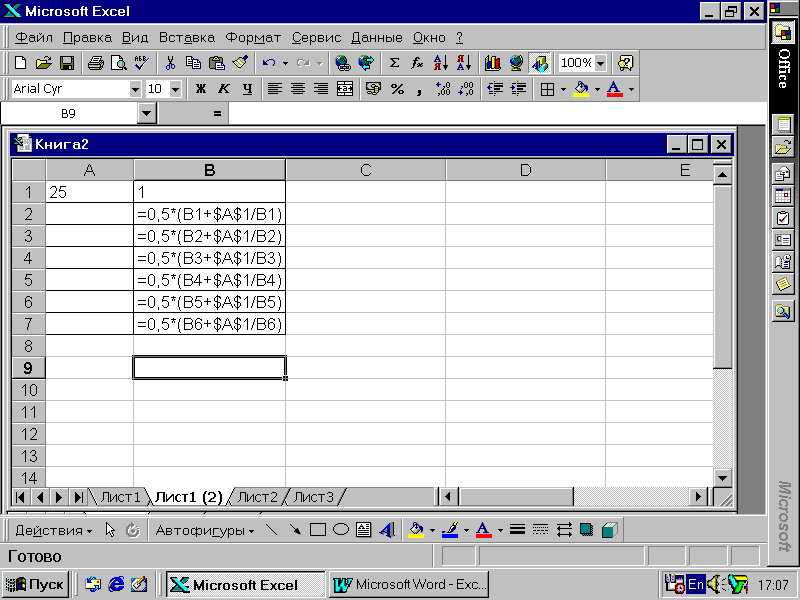Center cell text horizontally
This screenshot has width=800, height=600.
[x=298, y=89]
